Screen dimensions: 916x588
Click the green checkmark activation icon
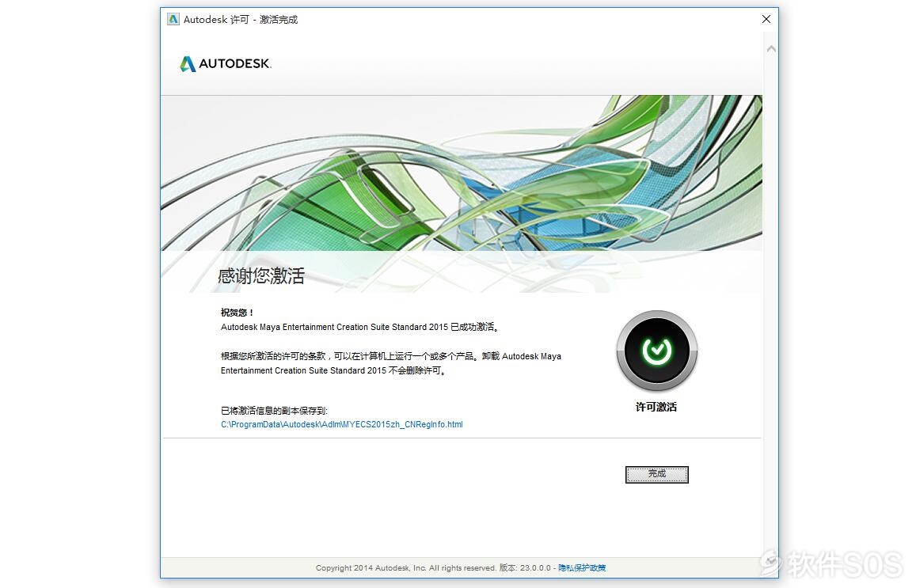(x=656, y=351)
